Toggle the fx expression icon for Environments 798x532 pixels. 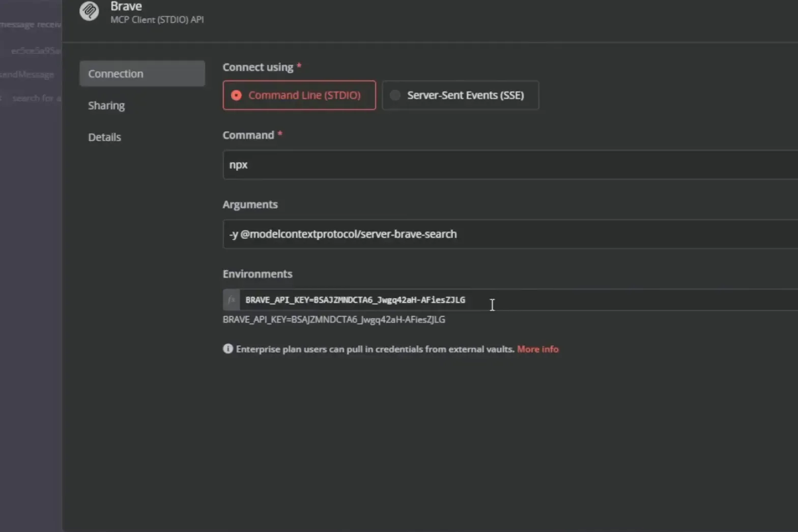coord(231,300)
